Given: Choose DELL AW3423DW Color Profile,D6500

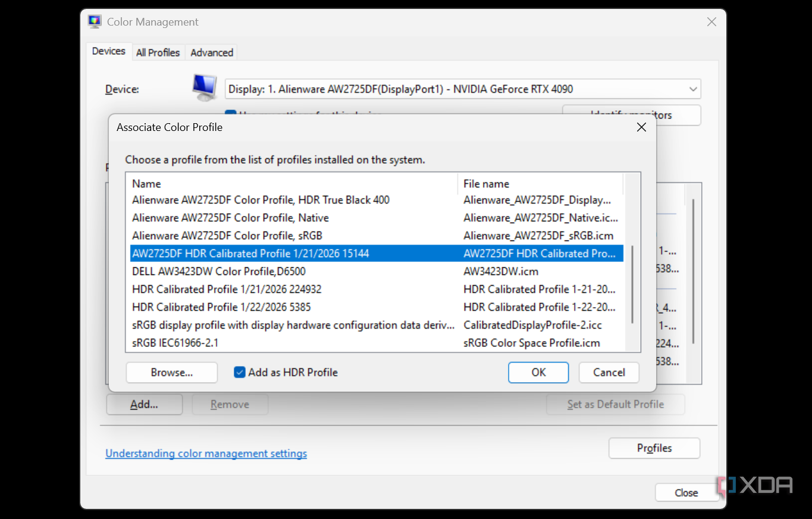Looking at the screenshot, I should [x=377, y=271].
